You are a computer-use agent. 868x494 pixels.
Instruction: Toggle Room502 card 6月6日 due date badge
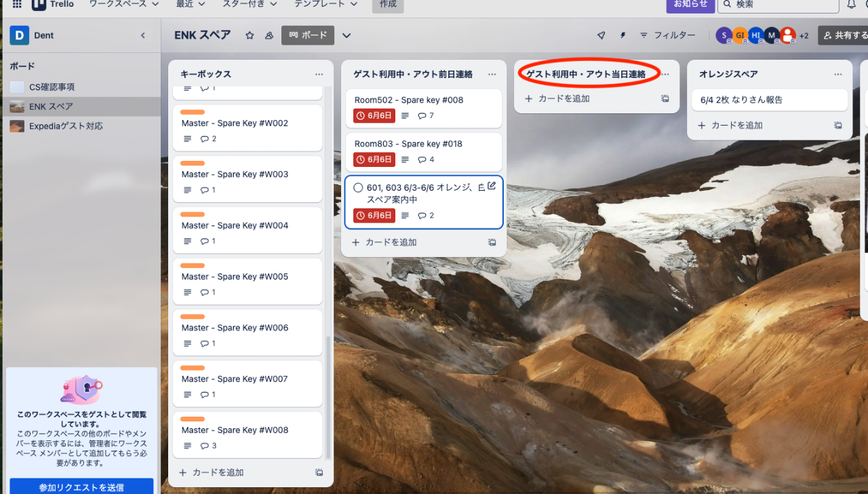click(x=374, y=116)
